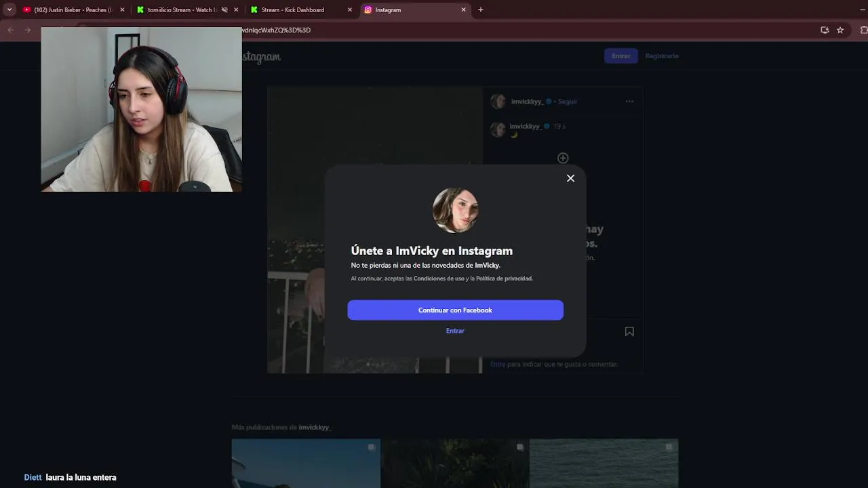Click the Entra link below the post

pyautogui.click(x=498, y=364)
